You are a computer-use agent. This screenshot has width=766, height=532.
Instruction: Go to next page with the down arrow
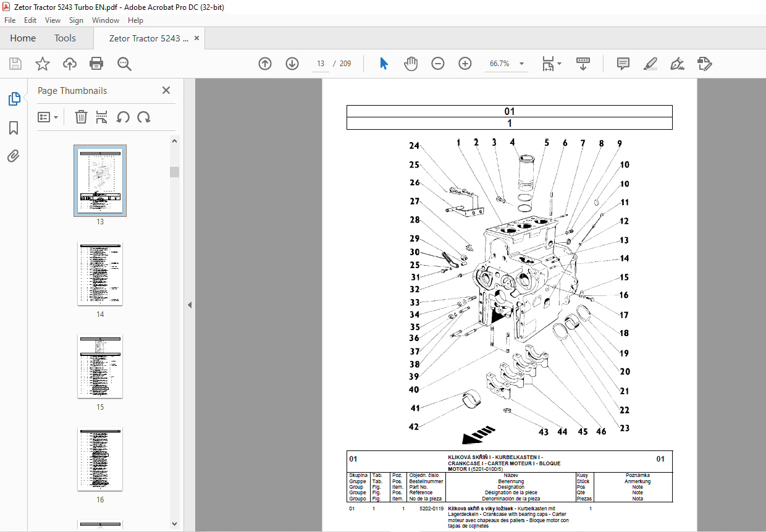[x=292, y=64]
